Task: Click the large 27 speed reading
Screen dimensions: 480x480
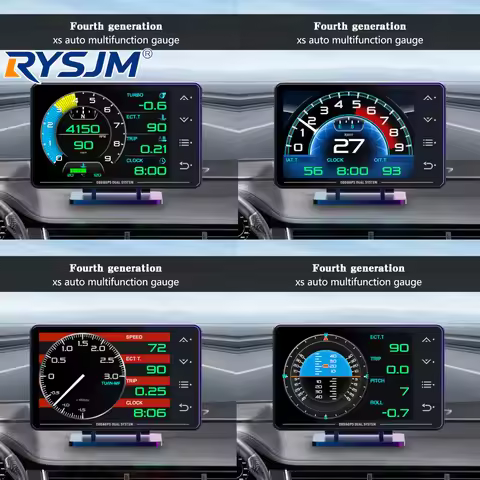Action: pos(349,146)
